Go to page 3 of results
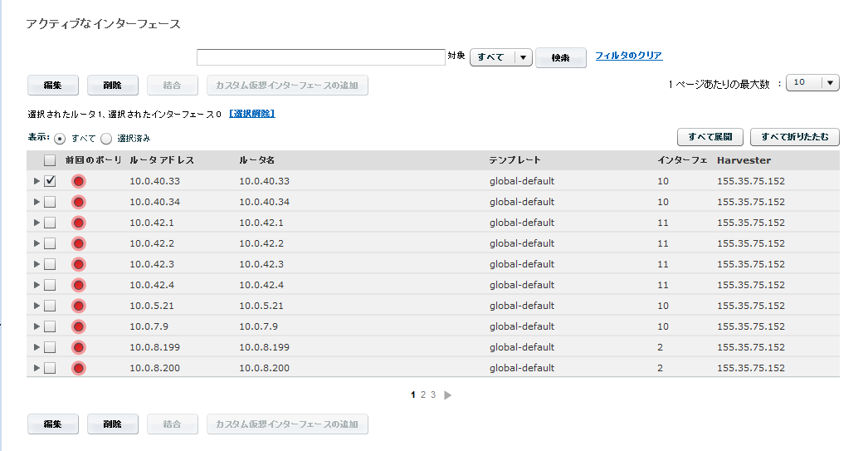This screenshot has width=868, height=451. [x=433, y=395]
